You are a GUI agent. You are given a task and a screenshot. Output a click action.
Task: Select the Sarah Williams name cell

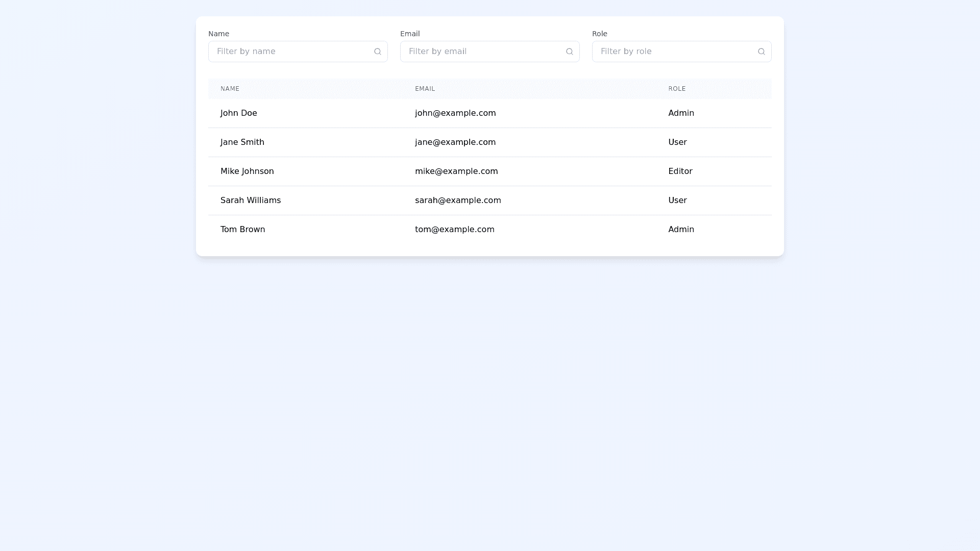[251, 201]
